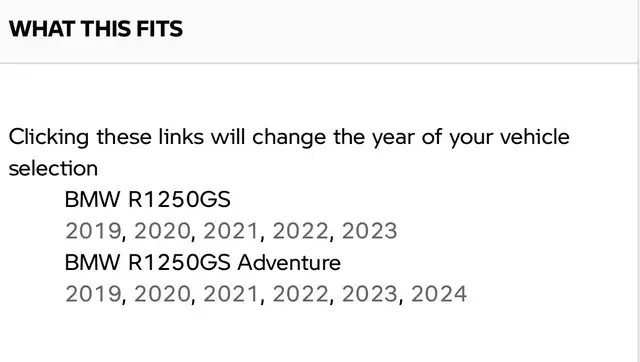
Task: Click the words 'your vehicle' in notice
Action: click(509, 137)
